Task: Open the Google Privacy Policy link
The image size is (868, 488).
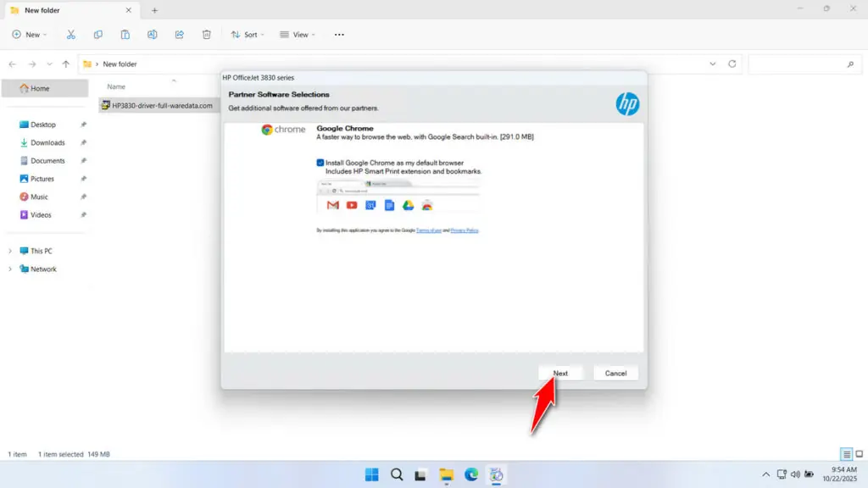Action: coord(465,230)
